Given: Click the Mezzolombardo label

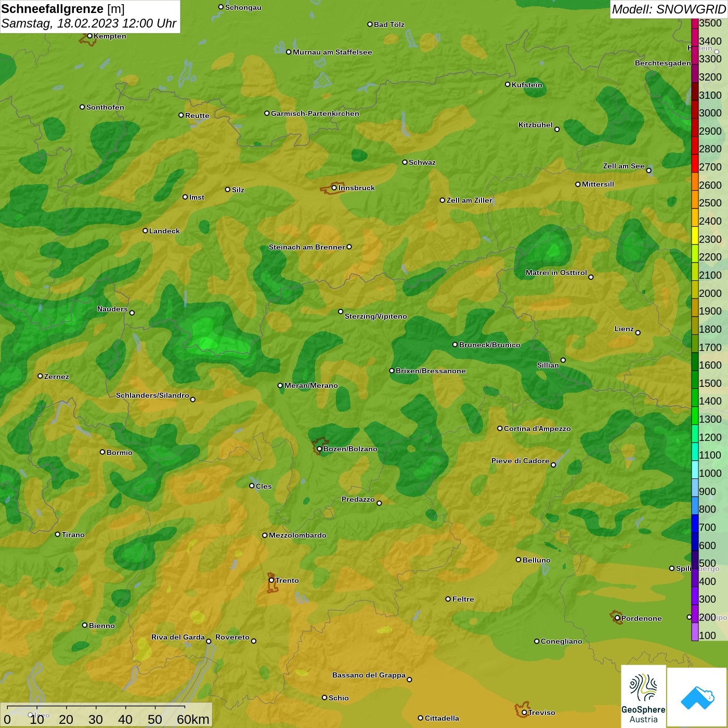Looking at the screenshot, I should (297, 535).
